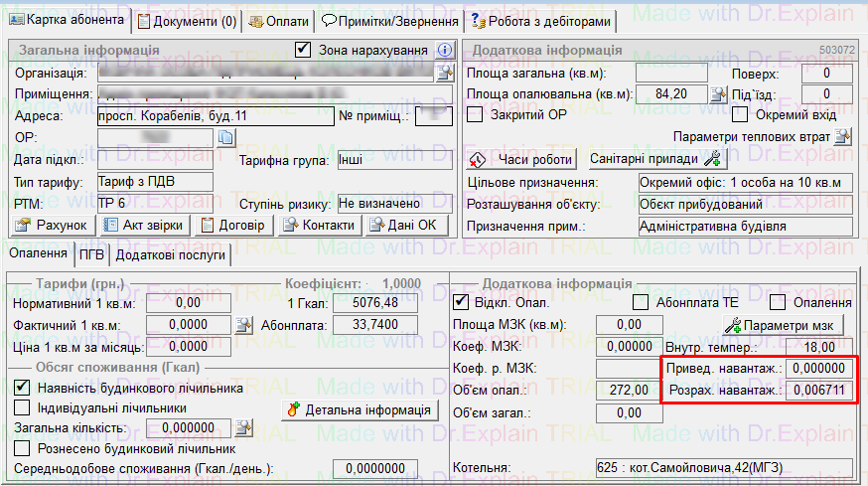868x486 pixels.
Task: Enable the Закритий ОР checkbox
Action: coord(475,114)
